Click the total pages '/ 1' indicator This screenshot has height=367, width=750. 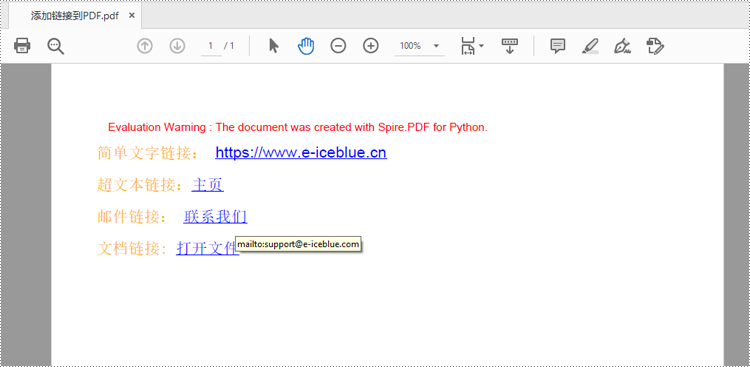click(x=229, y=46)
